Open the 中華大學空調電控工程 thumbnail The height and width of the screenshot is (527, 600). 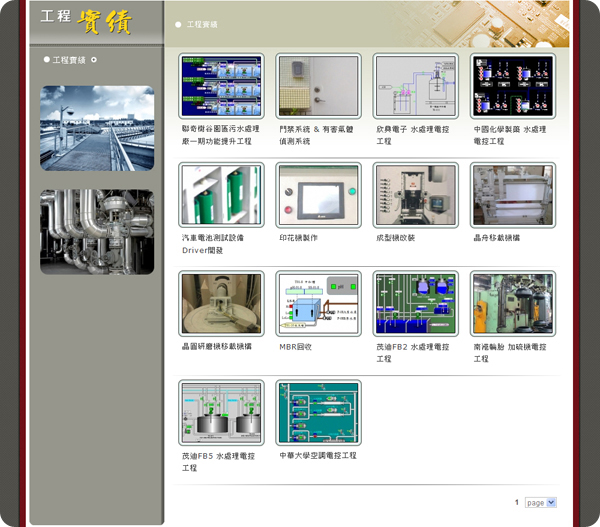318,412
